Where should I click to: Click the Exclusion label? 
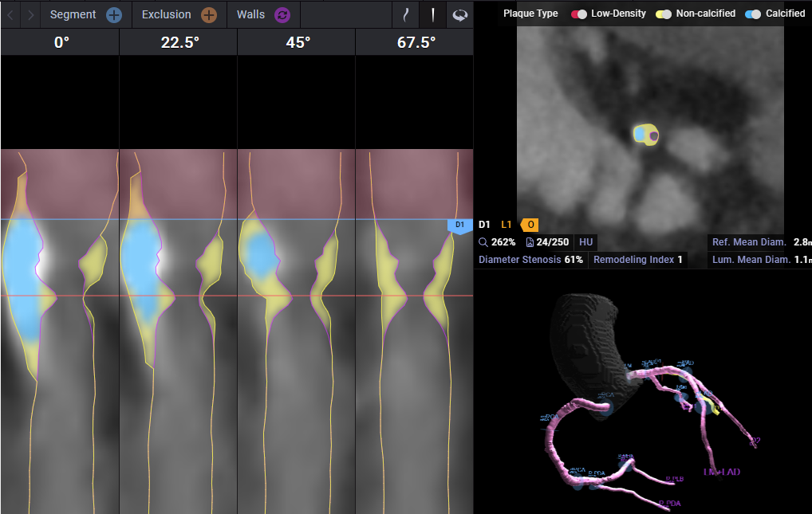pos(166,14)
